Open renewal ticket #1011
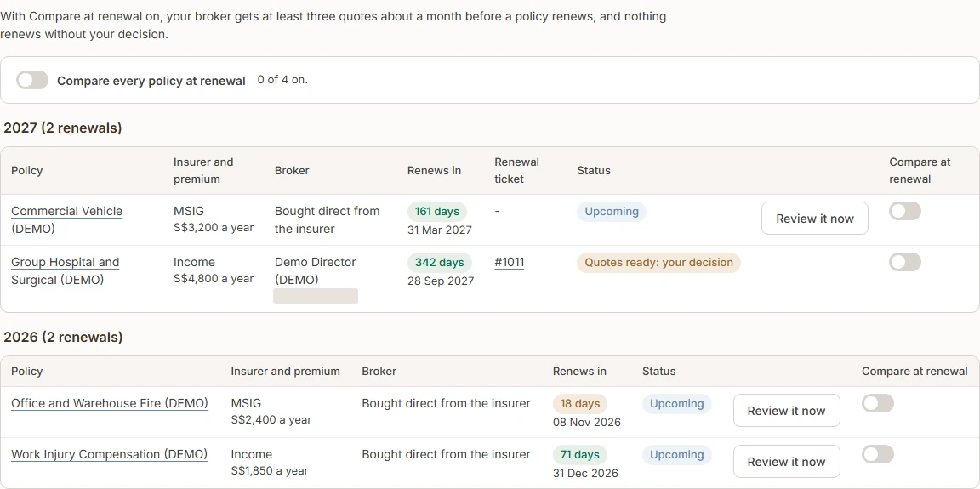The height and width of the screenshot is (489, 980). [510, 262]
